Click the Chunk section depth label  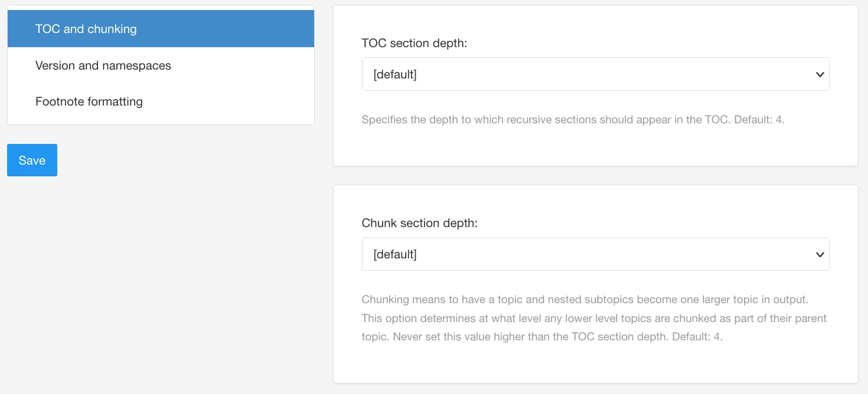click(420, 222)
